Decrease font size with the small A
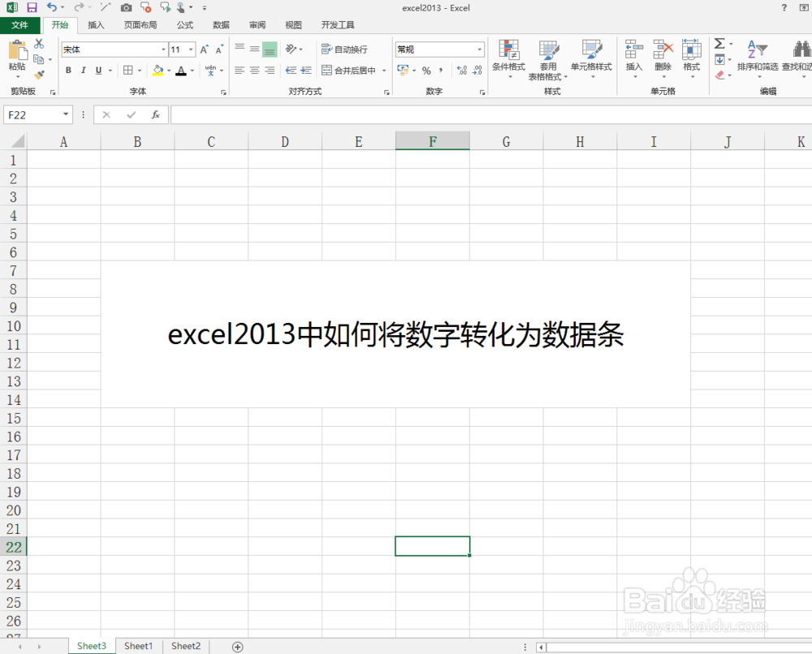Image resolution: width=812 pixels, height=654 pixels. tap(219, 49)
